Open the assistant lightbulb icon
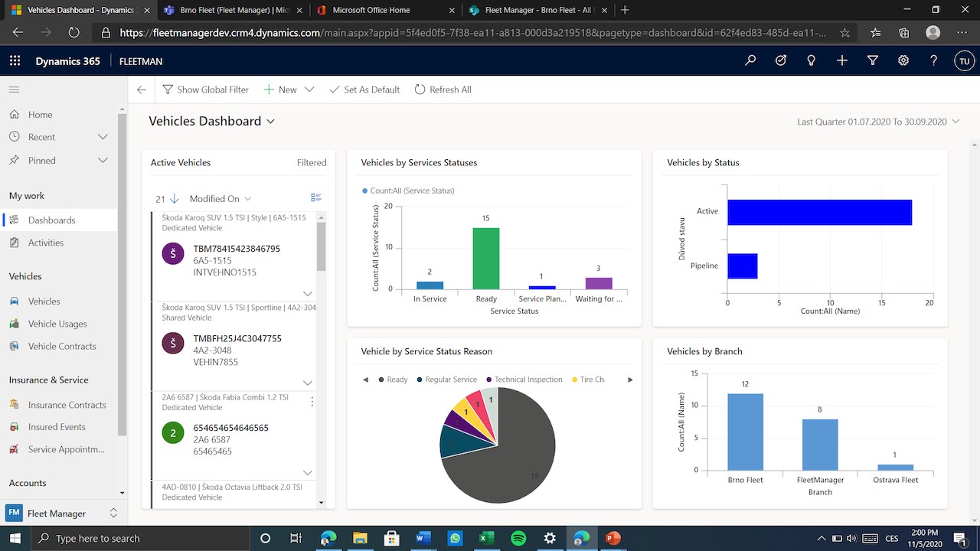The height and width of the screenshot is (551, 980). tap(812, 61)
